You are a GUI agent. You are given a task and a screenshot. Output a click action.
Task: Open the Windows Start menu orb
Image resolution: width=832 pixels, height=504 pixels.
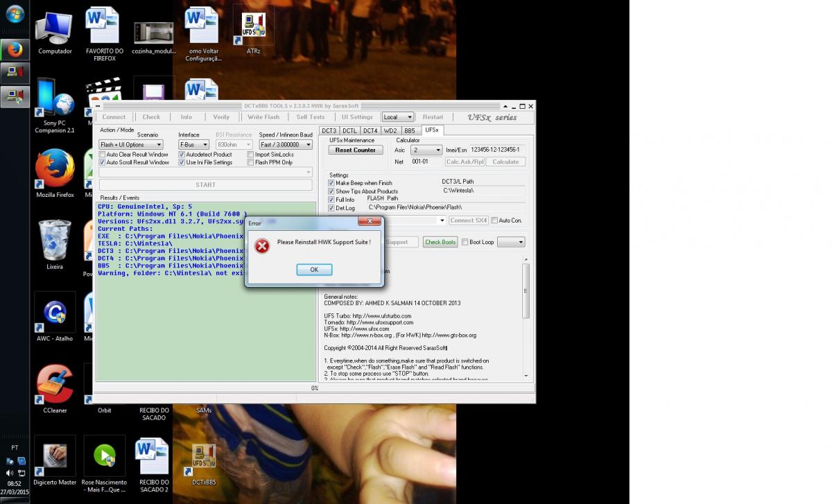click(15, 13)
